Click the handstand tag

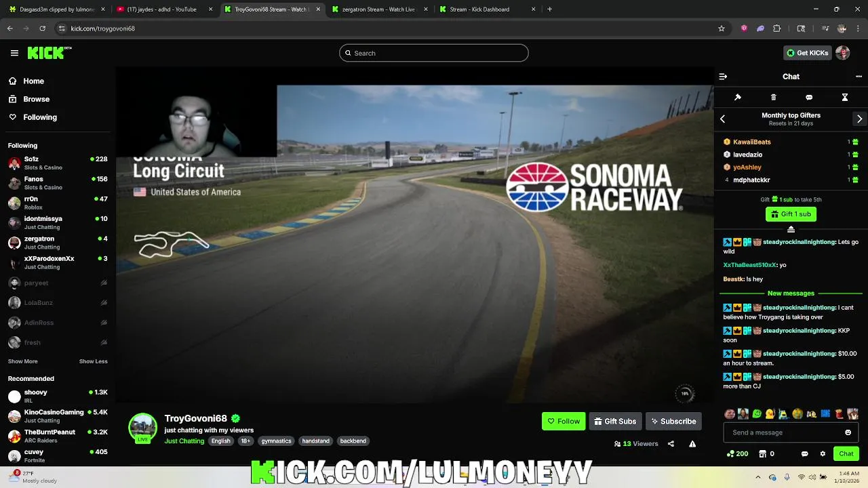coord(315,441)
